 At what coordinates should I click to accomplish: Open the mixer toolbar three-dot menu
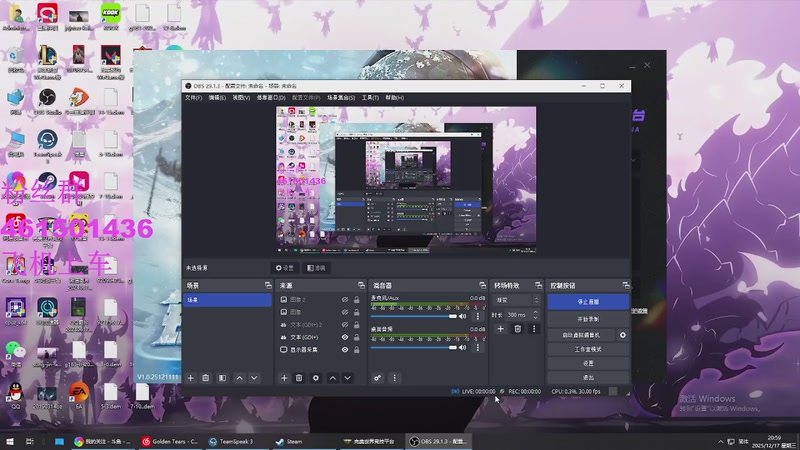click(394, 378)
